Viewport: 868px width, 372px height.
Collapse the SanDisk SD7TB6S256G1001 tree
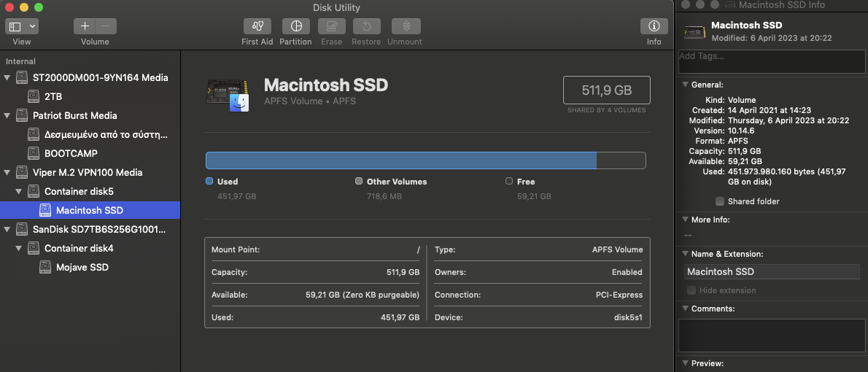tap(7, 229)
